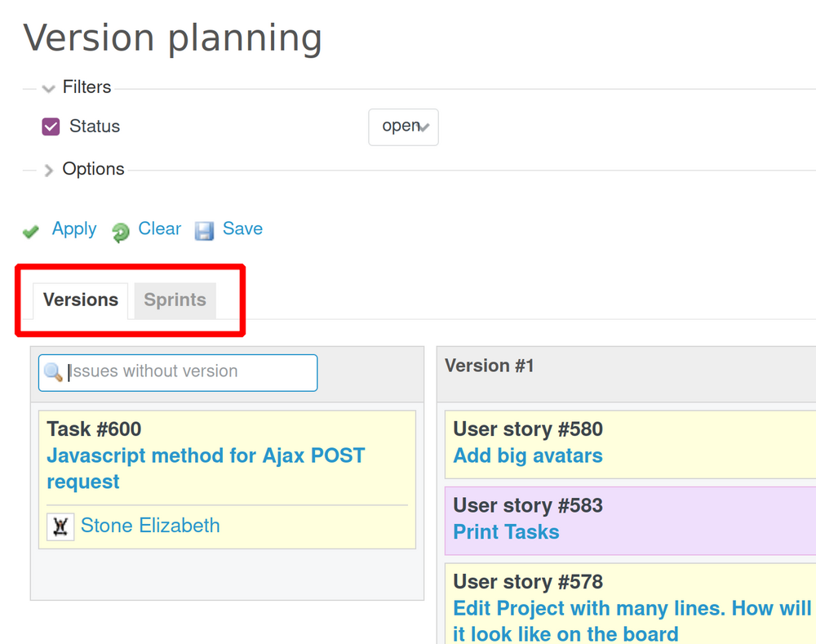This screenshot has width=816, height=644.
Task: Open the Print Tasks user story
Action: point(505,531)
